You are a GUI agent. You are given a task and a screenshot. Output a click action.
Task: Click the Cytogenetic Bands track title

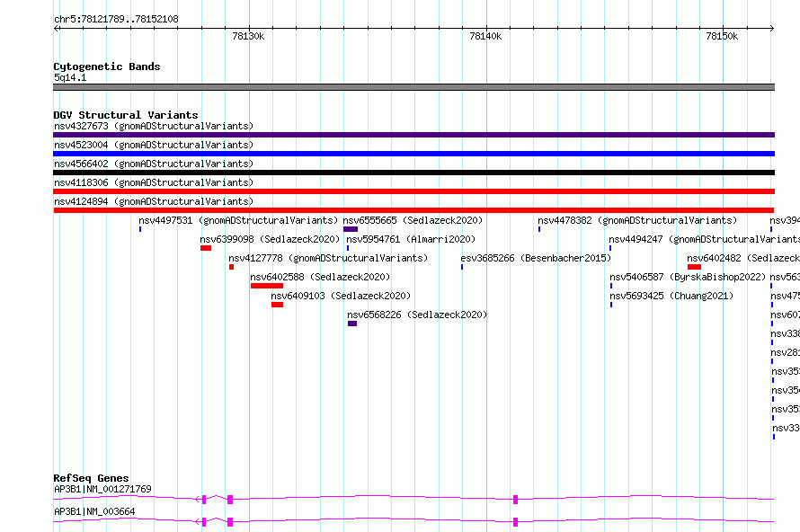(x=107, y=66)
